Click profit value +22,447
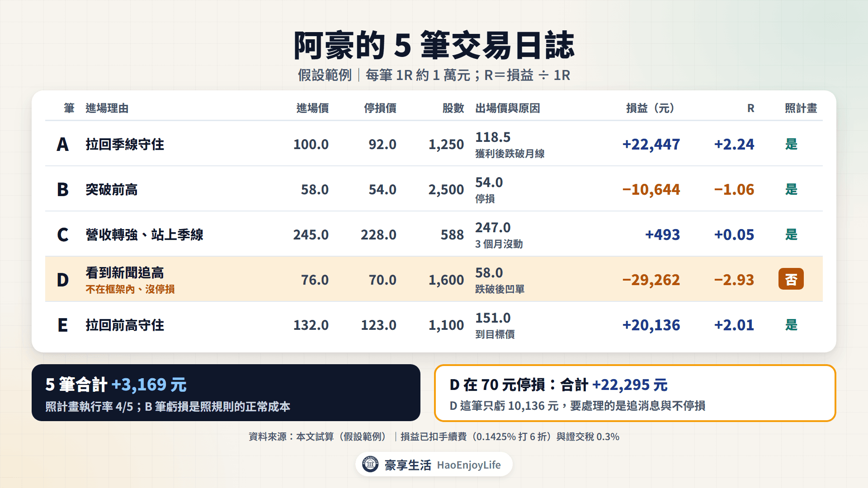The height and width of the screenshot is (488, 868). (651, 144)
